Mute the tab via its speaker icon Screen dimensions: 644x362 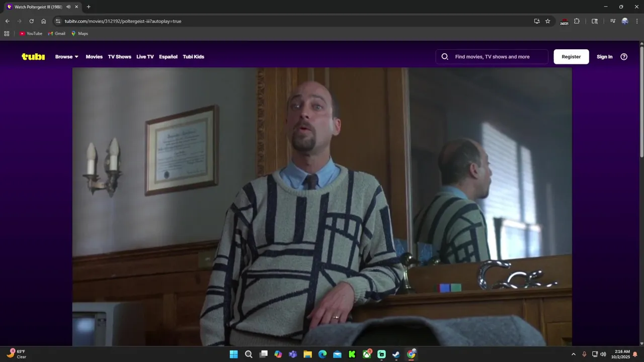coord(68,7)
